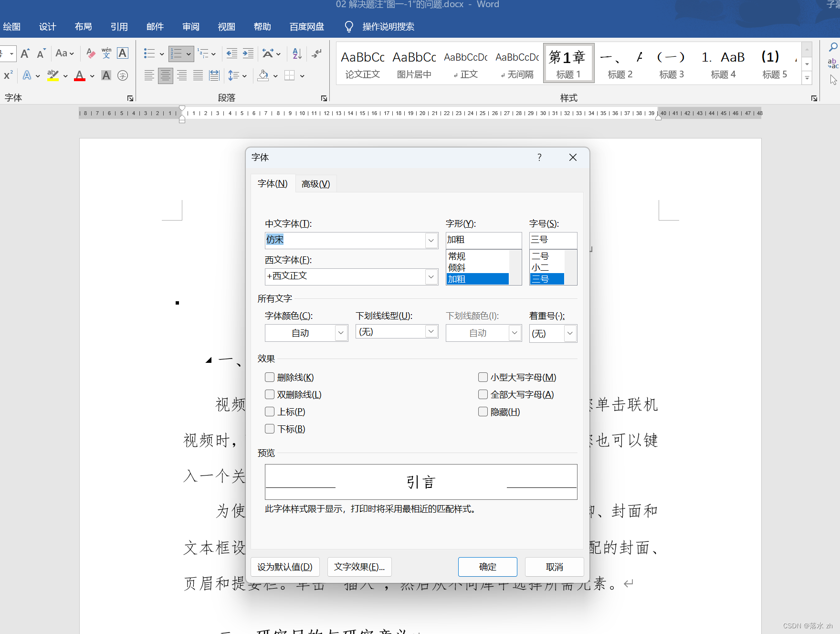Image resolution: width=840 pixels, height=634 pixels.
Task: Click the distributed alignment icon
Action: (x=214, y=75)
